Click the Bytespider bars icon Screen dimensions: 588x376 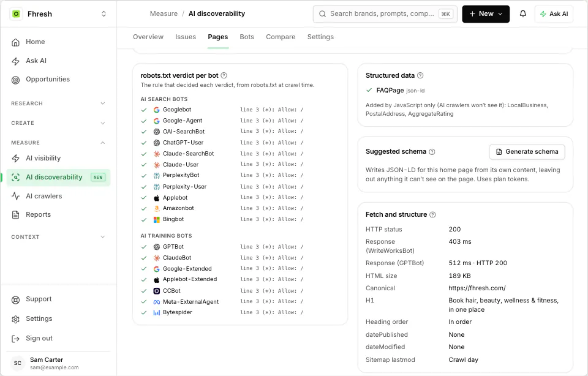157,313
